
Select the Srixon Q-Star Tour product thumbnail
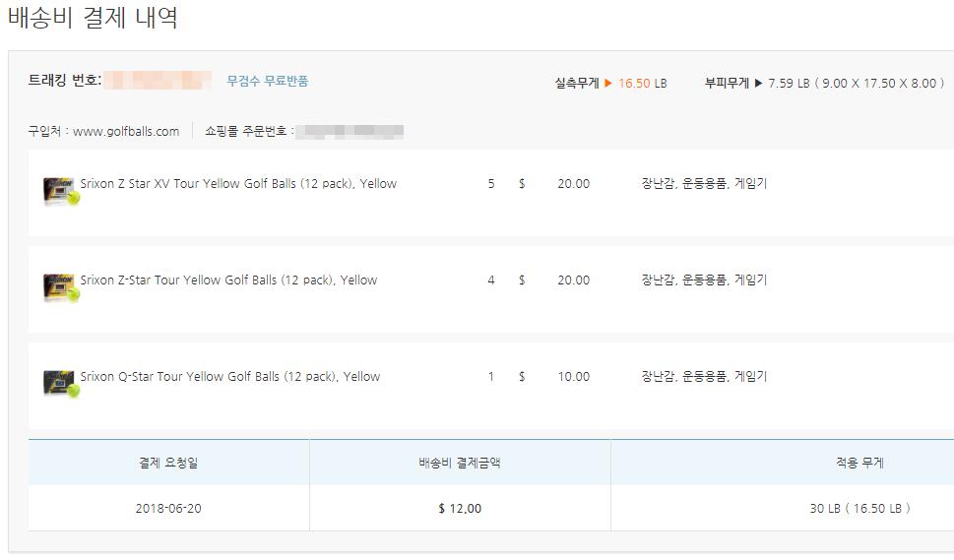60,384
